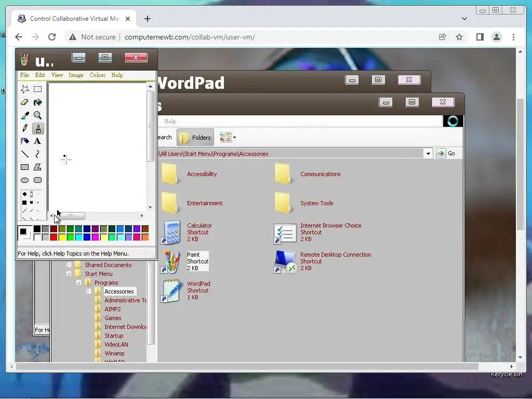Click the Go button beside address bar

point(446,153)
